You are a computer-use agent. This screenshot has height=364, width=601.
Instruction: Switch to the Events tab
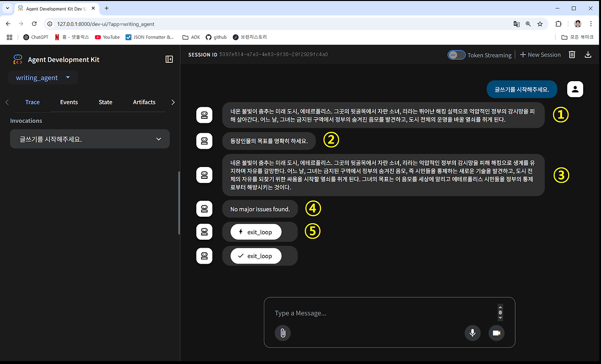tap(69, 102)
